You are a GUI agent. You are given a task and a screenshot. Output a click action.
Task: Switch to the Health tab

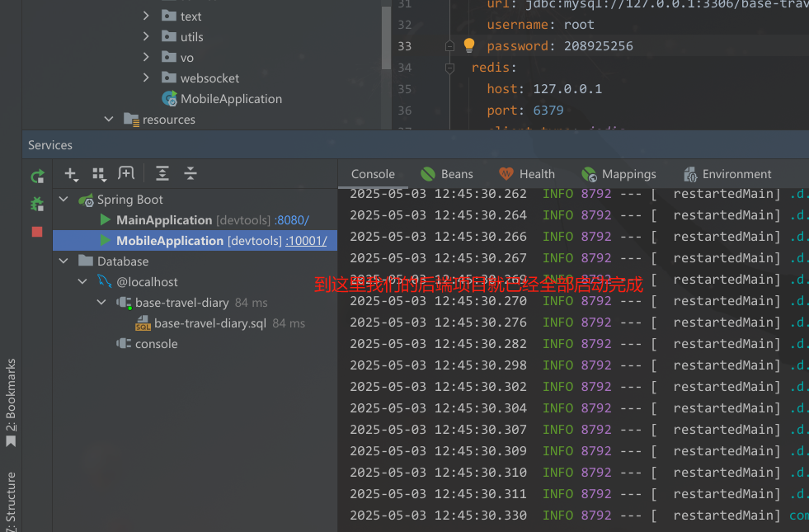[x=527, y=174]
